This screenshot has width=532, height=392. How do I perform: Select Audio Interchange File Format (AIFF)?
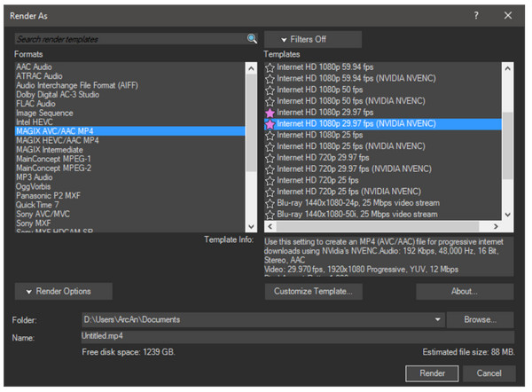[130, 85]
